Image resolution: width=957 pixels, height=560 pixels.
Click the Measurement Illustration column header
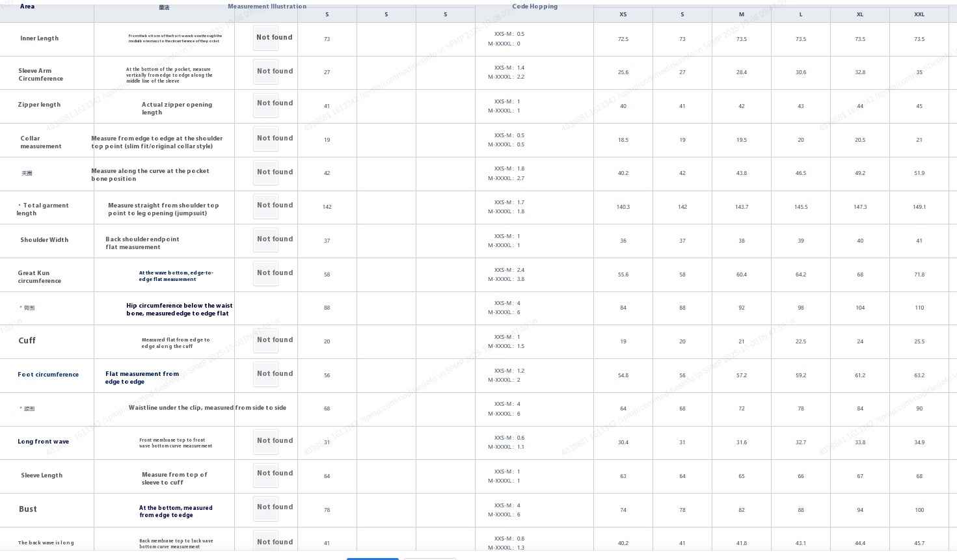[267, 7]
